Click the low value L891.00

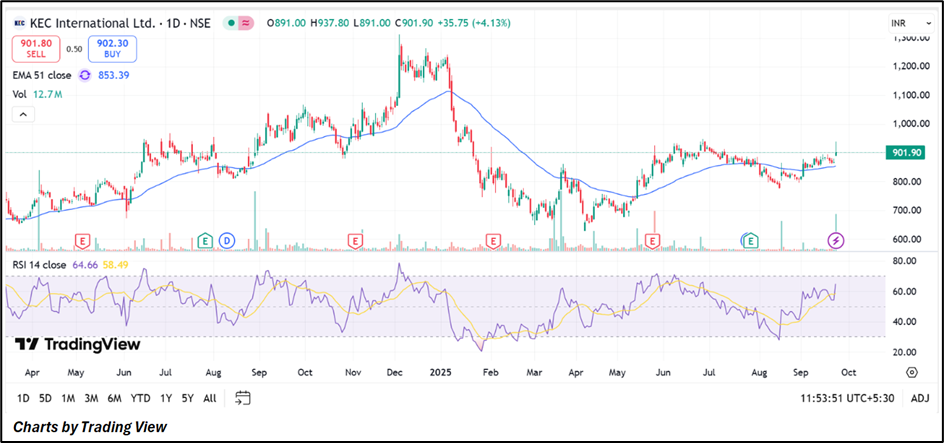pyautogui.click(x=373, y=23)
